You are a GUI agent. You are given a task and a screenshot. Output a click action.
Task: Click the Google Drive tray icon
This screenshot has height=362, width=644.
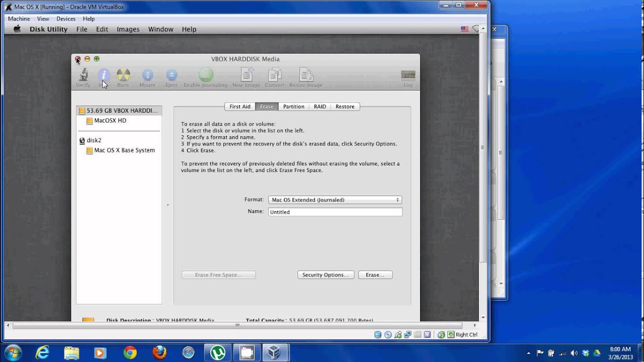pos(597,353)
